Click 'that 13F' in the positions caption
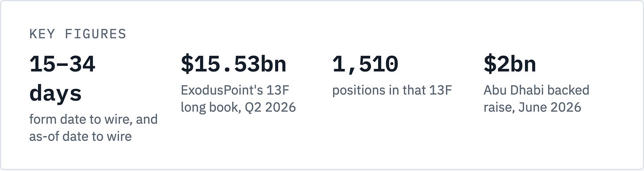 (429, 90)
